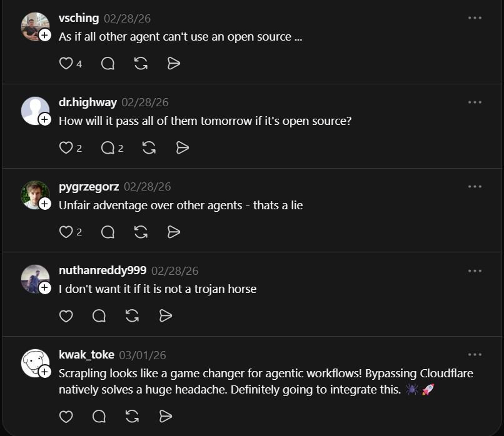Open dr.highway's profile via username
This screenshot has width=504, height=436.
point(88,102)
